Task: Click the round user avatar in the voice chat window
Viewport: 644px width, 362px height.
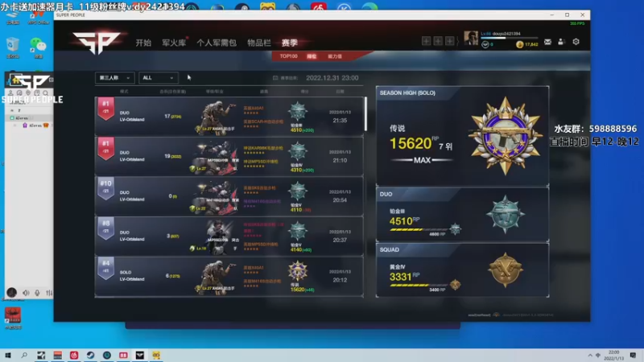Action: coord(11,292)
